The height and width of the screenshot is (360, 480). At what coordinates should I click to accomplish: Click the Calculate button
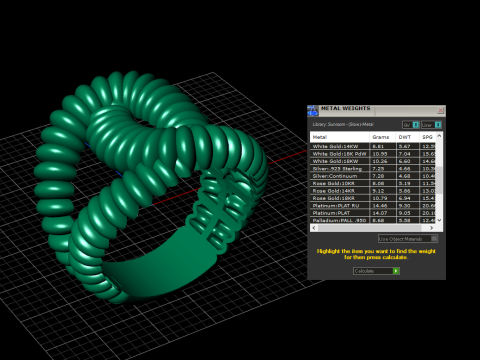tap(376, 271)
